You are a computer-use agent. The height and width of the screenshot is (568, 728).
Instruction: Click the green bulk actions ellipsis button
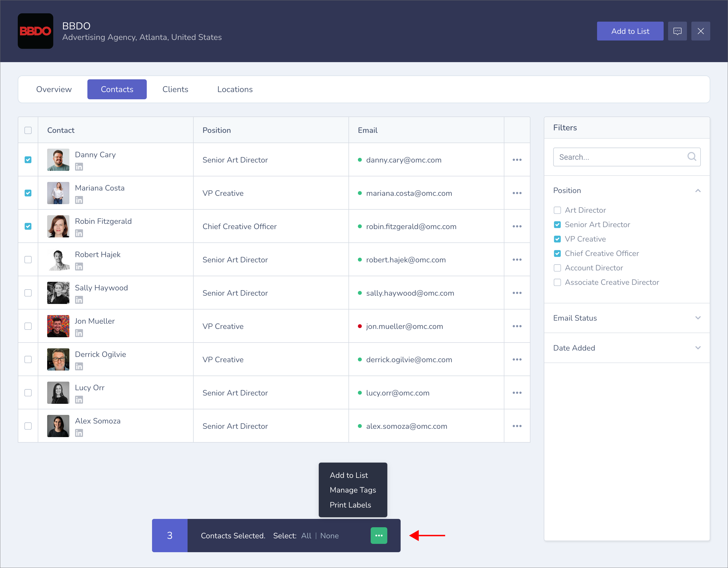[379, 536]
